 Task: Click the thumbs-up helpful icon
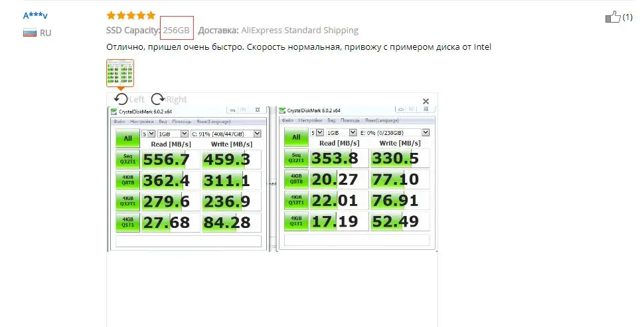[613, 17]
